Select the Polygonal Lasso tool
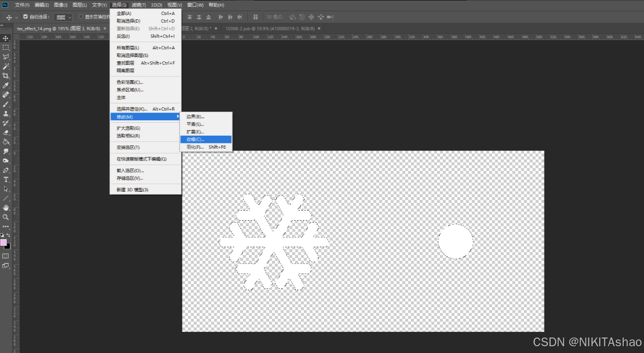644x353 pixels. coord(6,57)
